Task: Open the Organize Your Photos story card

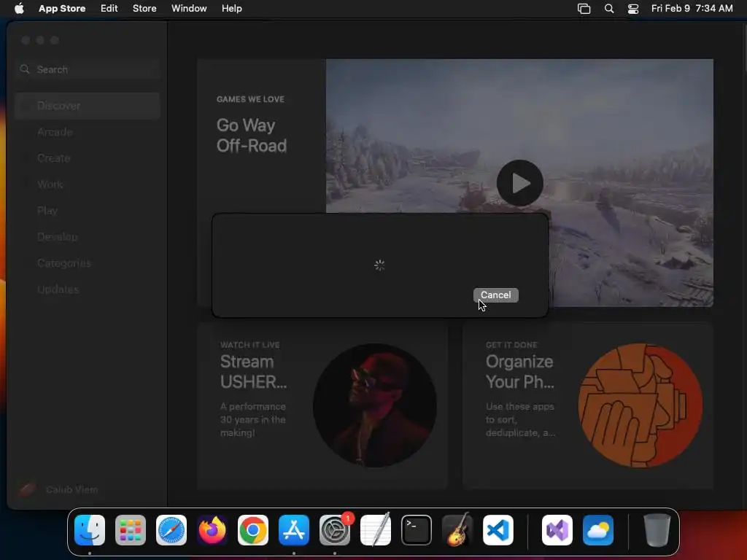Action: (x=588, y=405)
